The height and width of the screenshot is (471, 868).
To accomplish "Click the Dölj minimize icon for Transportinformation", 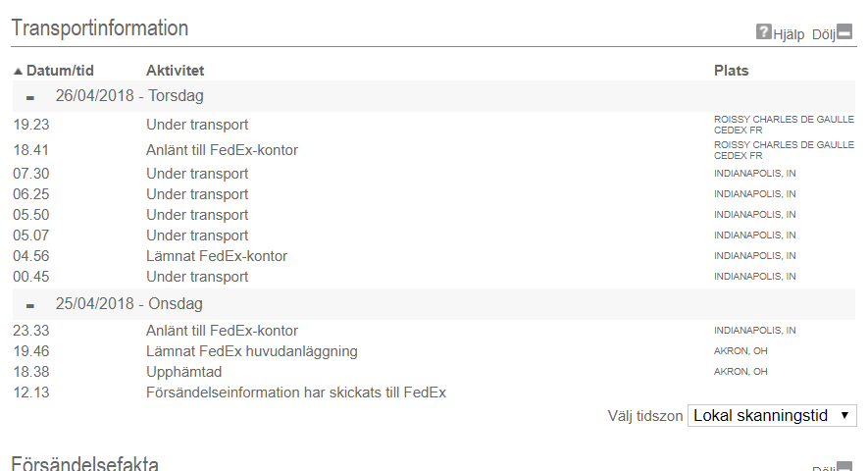I will coord(844,31).
